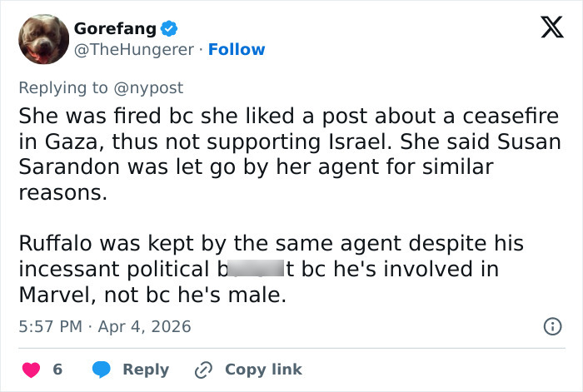Open the @TheHungerer handle link
This screenshot has height=392, width=583.
click(x=134, y=49)
